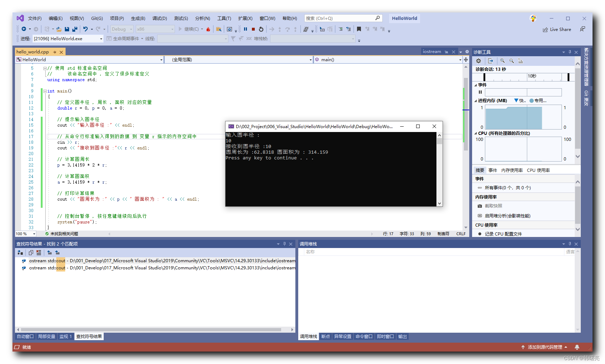Open the main() member dropdown
Viewport: 605px width, 364px height.
[x=388, y=60]
